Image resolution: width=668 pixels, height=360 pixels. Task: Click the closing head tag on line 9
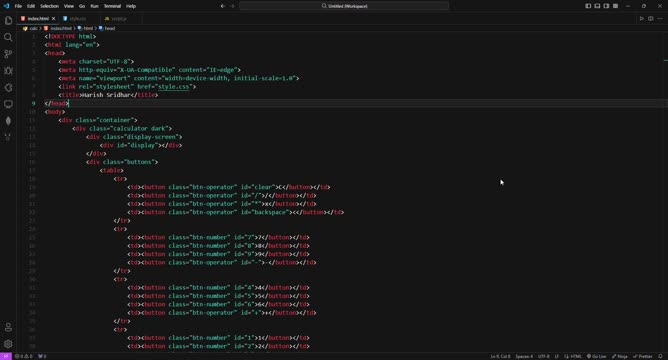[56, 103]
